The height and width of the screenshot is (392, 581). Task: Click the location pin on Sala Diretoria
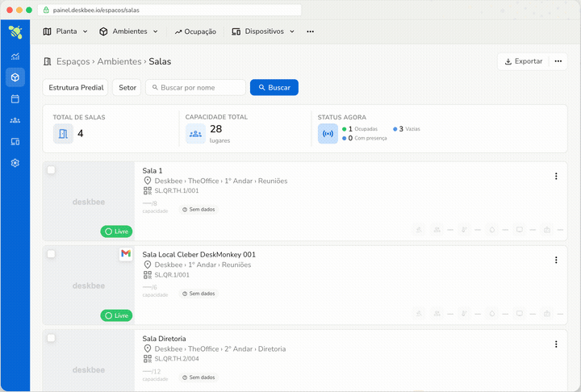148,348
